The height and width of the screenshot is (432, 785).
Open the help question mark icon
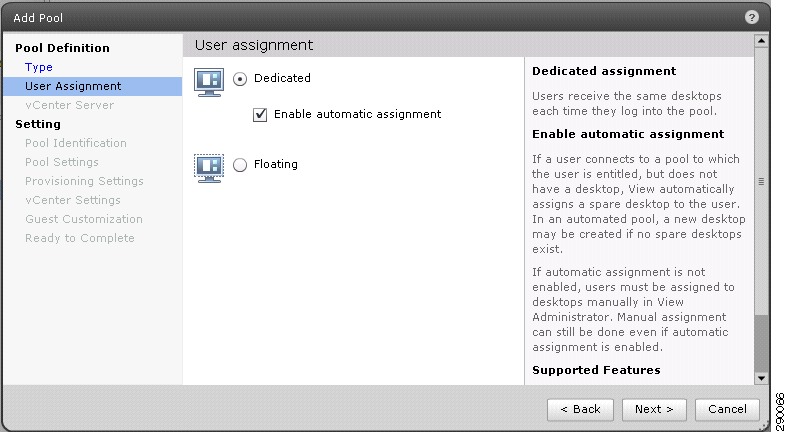[x=751, y=17]
